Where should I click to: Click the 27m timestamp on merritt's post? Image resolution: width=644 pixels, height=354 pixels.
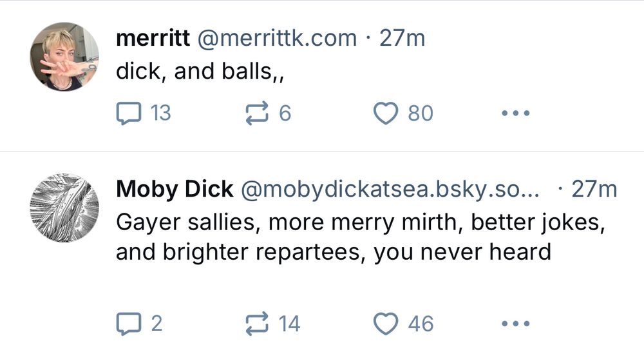402,38
